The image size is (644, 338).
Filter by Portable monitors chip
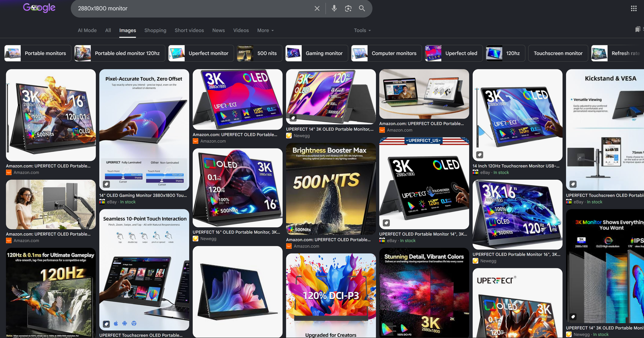click(x=38, y=53)
